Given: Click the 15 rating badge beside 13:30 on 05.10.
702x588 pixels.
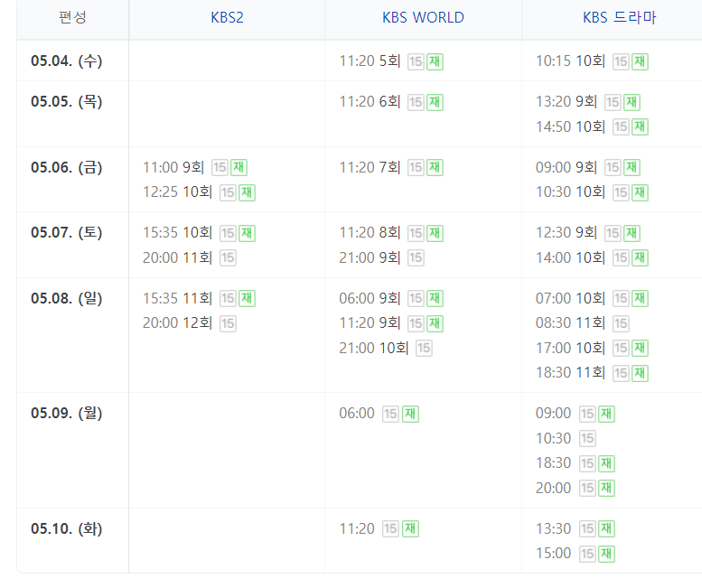Looking at the screenshot, I should (x=587, y=529).
